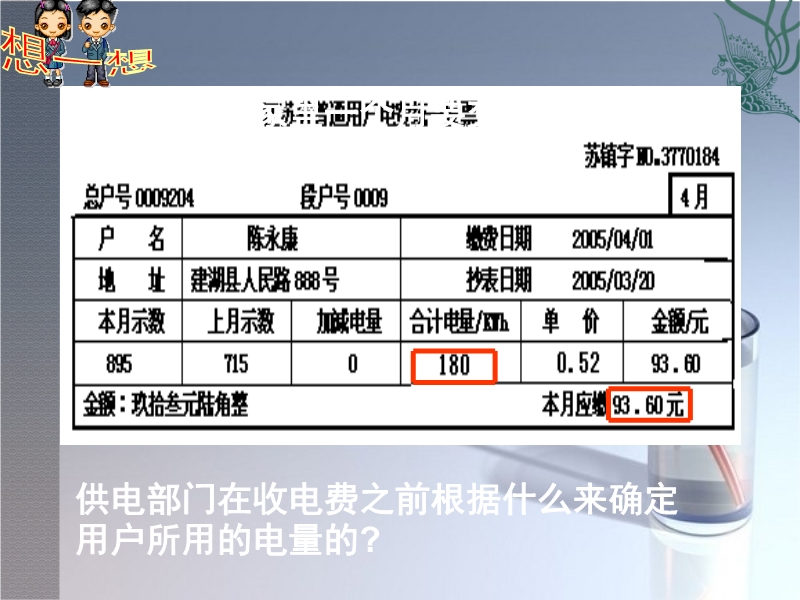
Task: Click the 段户号 0009 text
Action: pyautogui.click(x=343, y=198)
